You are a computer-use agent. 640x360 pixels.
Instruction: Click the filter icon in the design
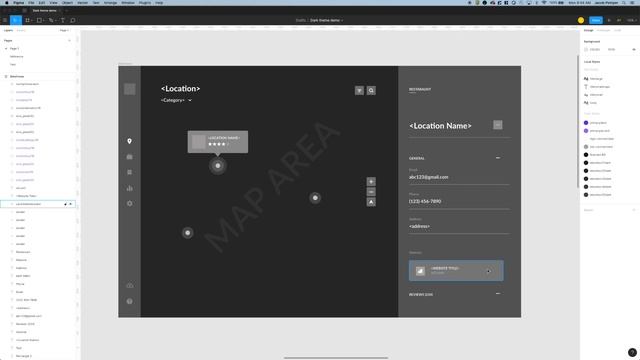tap(359, 91)
